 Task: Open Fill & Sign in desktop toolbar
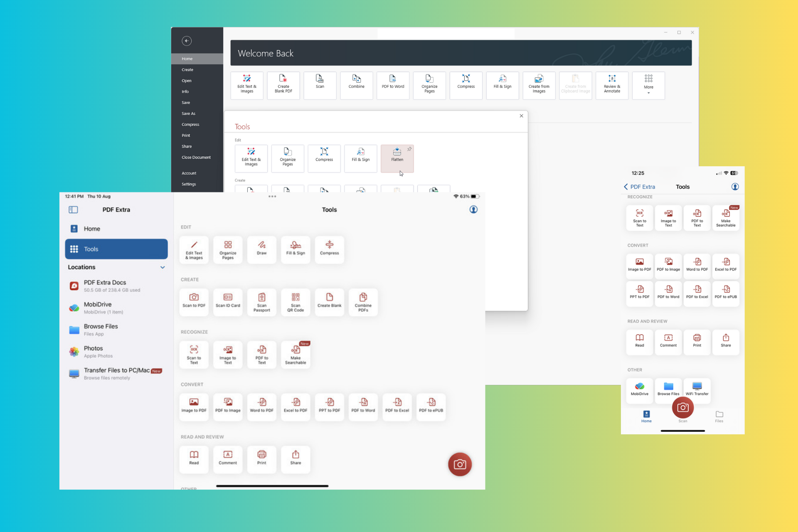click(502, 86)
